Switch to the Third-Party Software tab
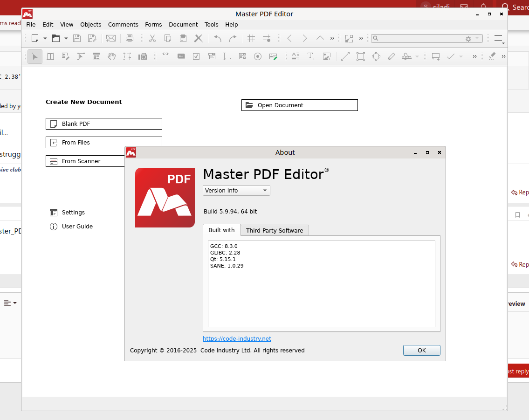 click(x=275, y=230)
